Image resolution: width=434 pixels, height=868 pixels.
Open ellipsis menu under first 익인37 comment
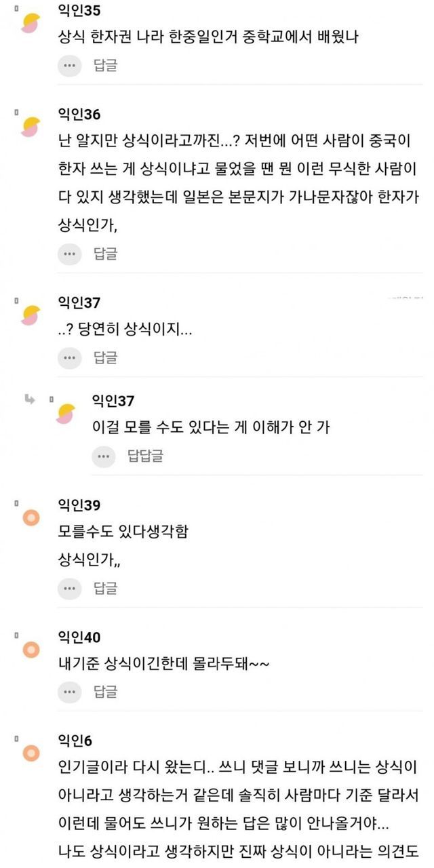pos(69,357)
